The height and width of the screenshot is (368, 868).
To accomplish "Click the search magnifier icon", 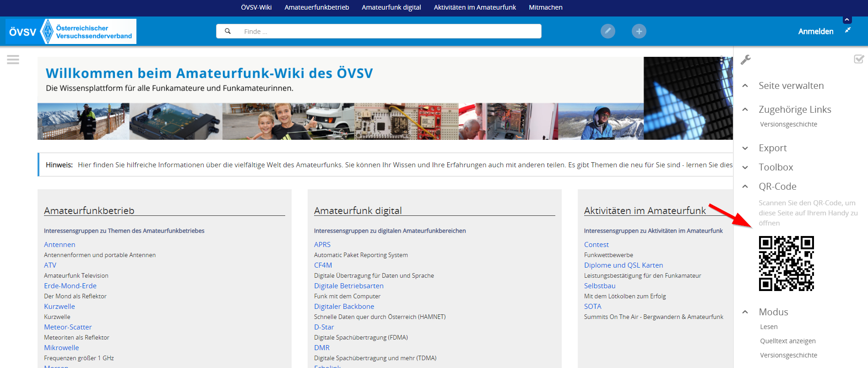I will pos(228,31).
